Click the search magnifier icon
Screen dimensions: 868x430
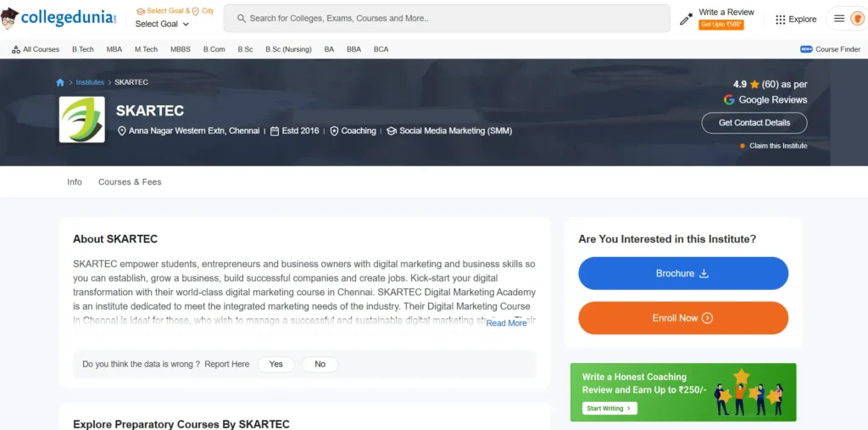coord(242,19)
